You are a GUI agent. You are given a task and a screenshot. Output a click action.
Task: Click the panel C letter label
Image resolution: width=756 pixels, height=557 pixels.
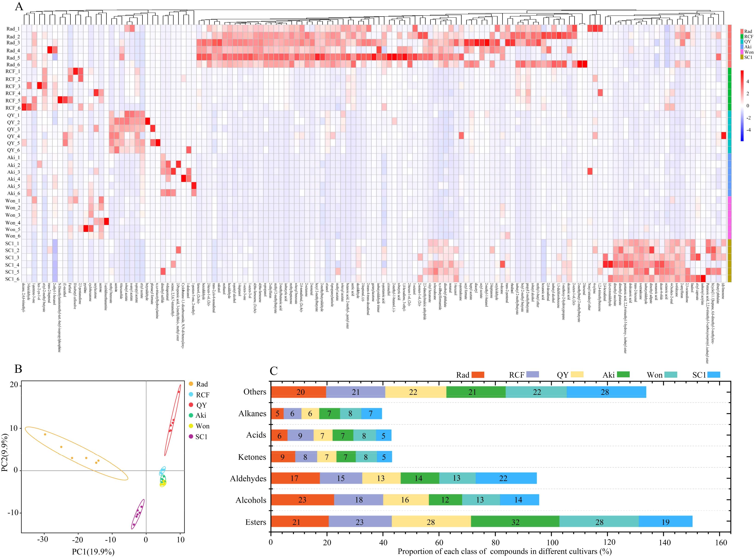[x=274, y=371]
